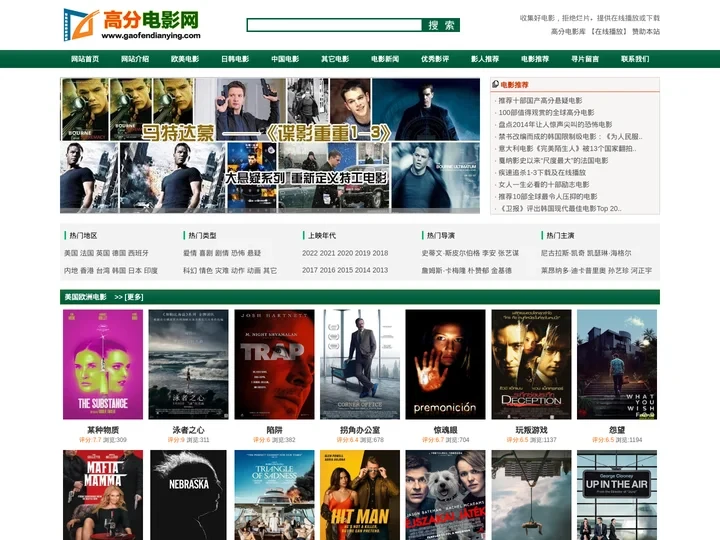Open the Up in the Air poster
720x540 pixels.
(x=617, y=495)
